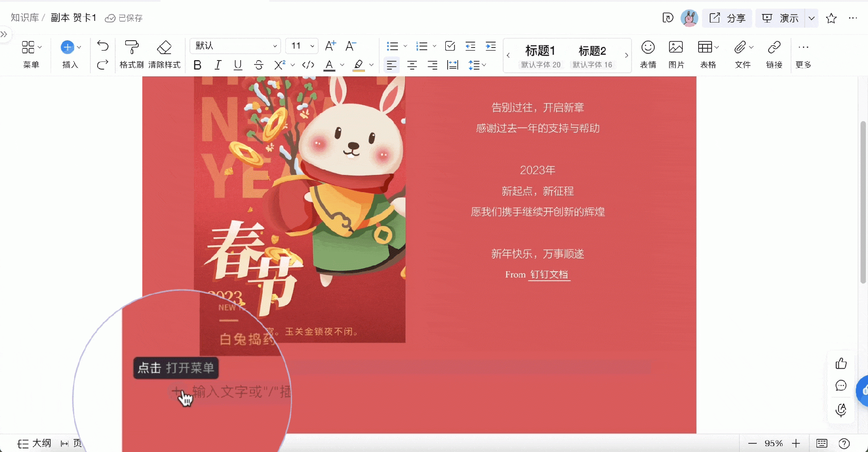Align text right
This screenshot has height=452, width=868.
432,65
